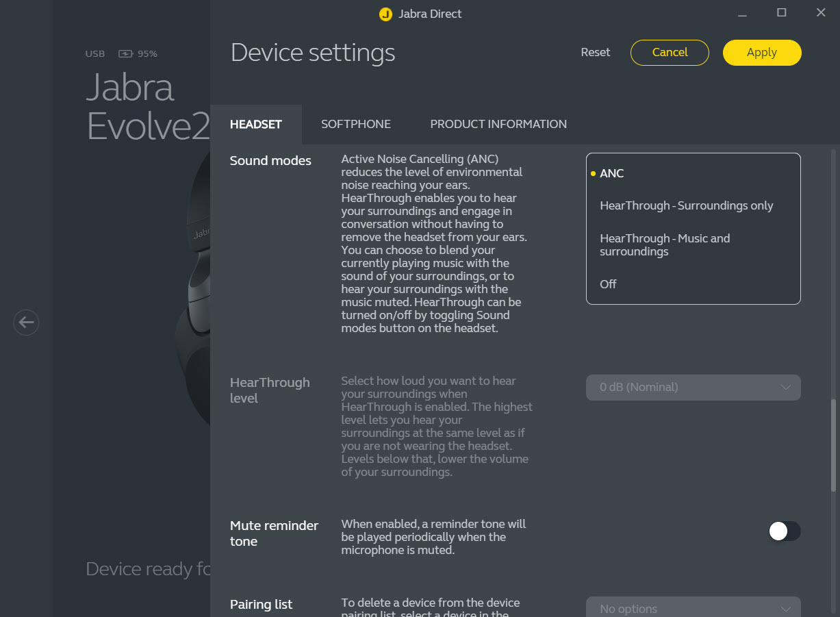840x617 pixels.
Task: Click the Jabra Evolve2 device name
Action: coord(149,107)
